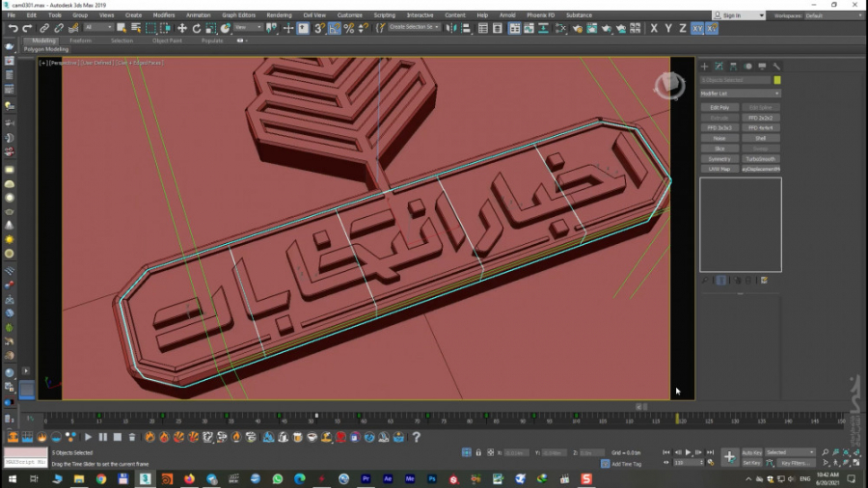This screenshot has width=868, height=488.
Task: Switch to the Freeform ribbon tab
Action: click(81, 41)
